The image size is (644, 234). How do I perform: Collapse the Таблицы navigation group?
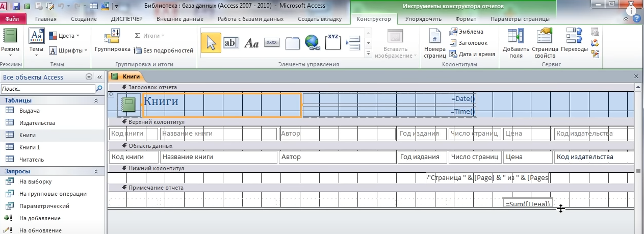pyautogui.click(x=96, y=100)
